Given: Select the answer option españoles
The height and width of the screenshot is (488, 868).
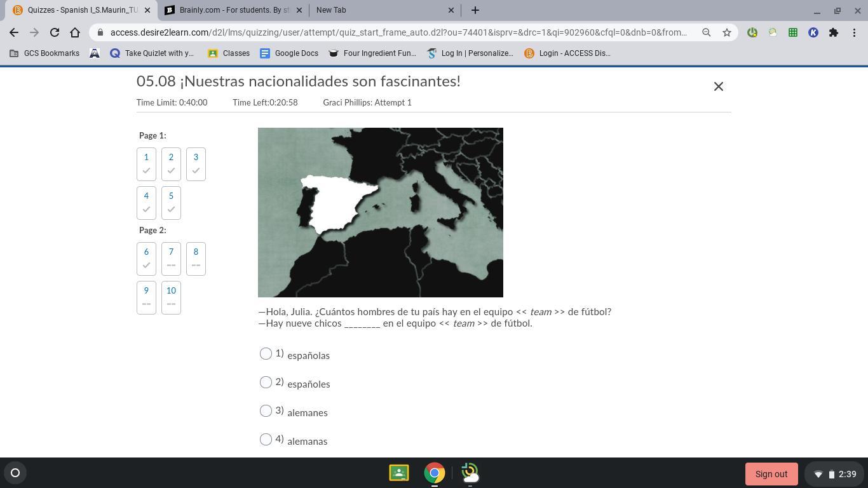Looking at the screenshot, I should pyautogui.click(x=266, y=383).
